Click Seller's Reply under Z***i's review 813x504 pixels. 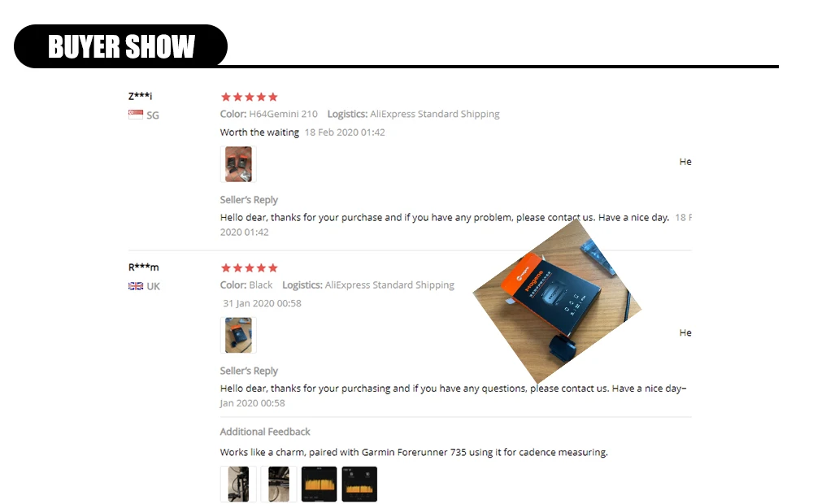tap(249, 200)
